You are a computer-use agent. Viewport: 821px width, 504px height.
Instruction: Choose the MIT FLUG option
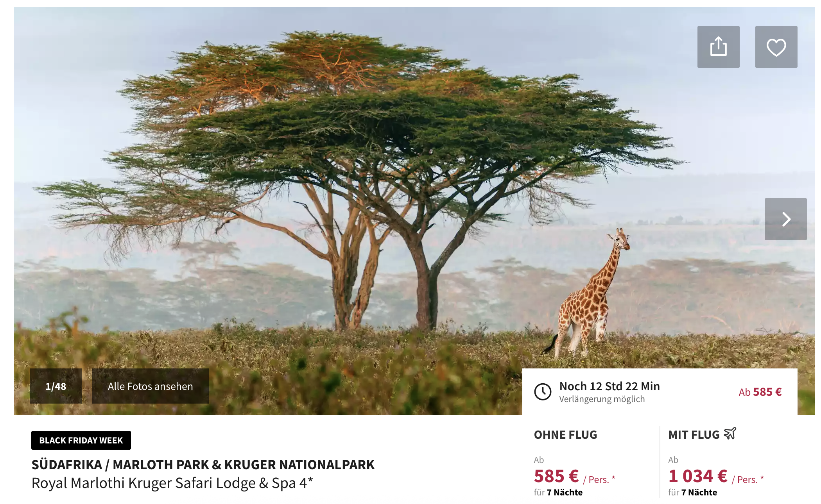[x=694, y=435]
